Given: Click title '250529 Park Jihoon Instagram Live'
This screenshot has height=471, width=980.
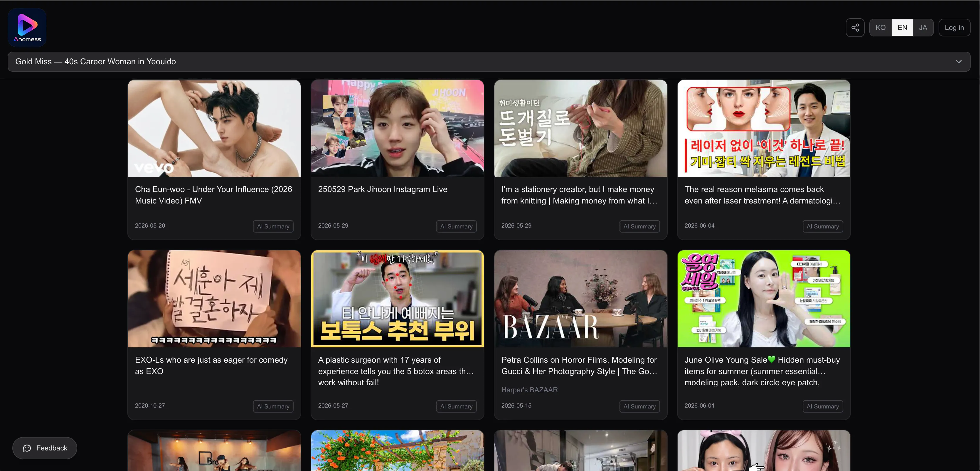Looking at the screenshot, I should click(383, 189).
